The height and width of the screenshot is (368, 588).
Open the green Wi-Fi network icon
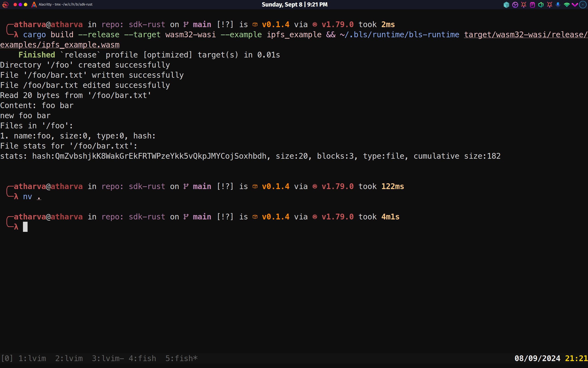coord(567,5)
